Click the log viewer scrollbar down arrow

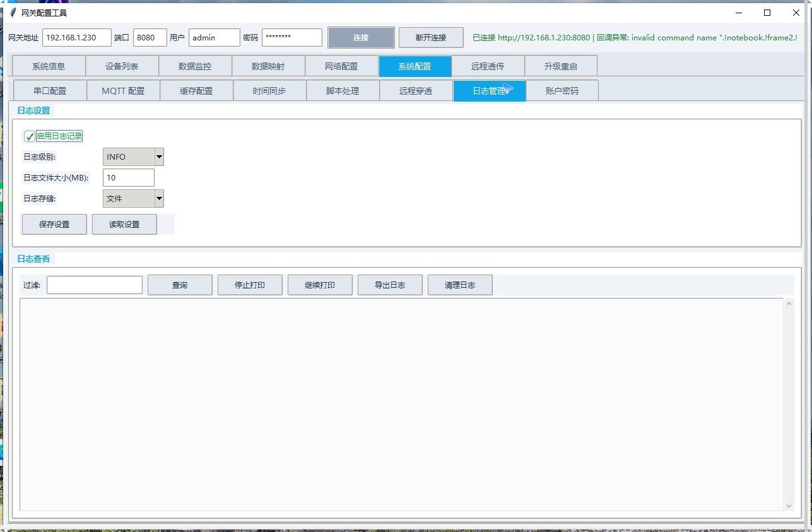point(789,505)
